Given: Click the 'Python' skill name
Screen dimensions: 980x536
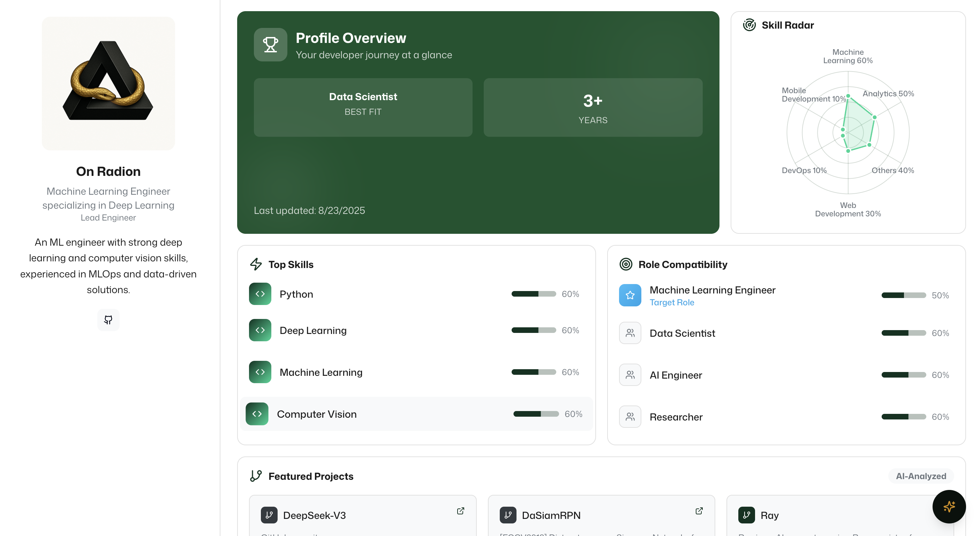Looking at the screenshot, I should 296,294.
